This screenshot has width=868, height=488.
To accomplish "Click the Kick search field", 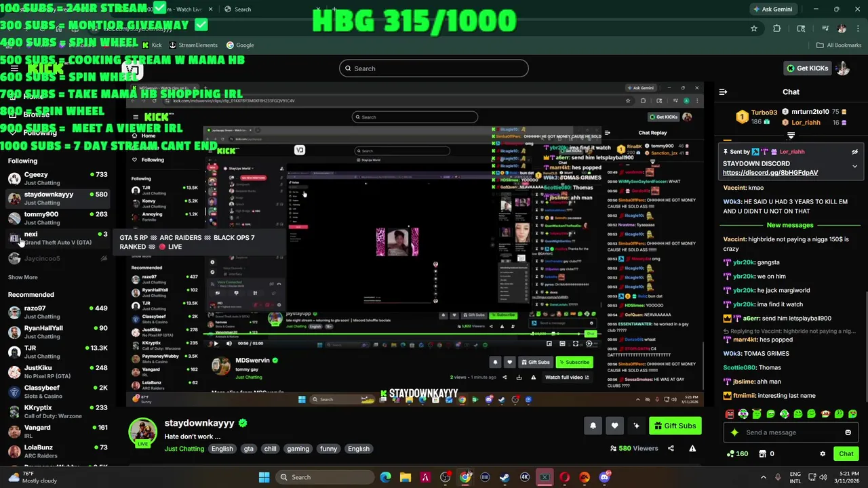I will click(x=433, y=68).
